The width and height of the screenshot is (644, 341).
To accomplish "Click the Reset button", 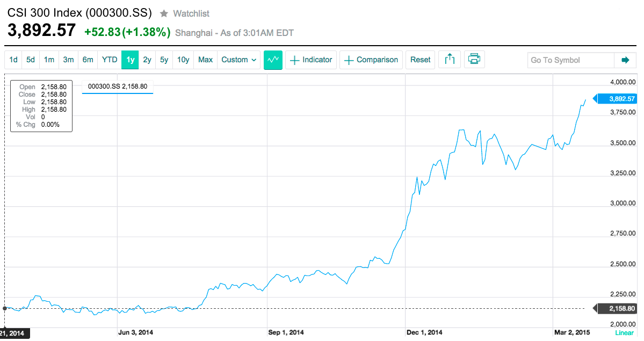I will coord(420,60).
